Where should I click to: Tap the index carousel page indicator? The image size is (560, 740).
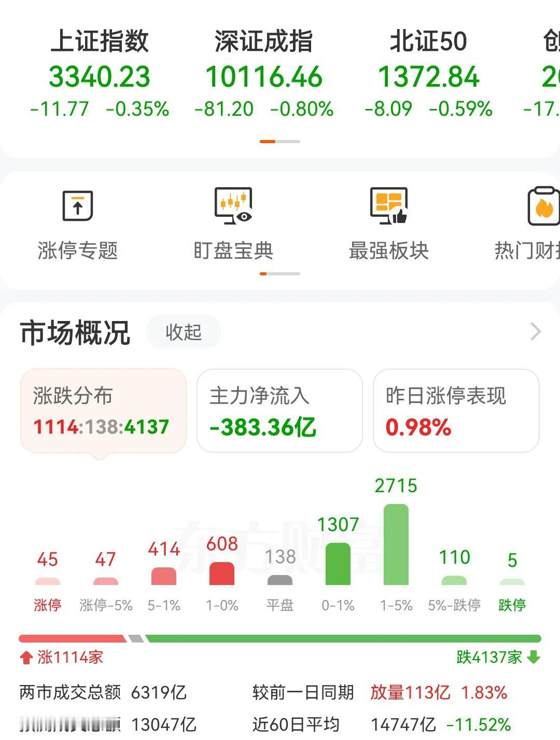pyautogui.click(x=280, y=141)
